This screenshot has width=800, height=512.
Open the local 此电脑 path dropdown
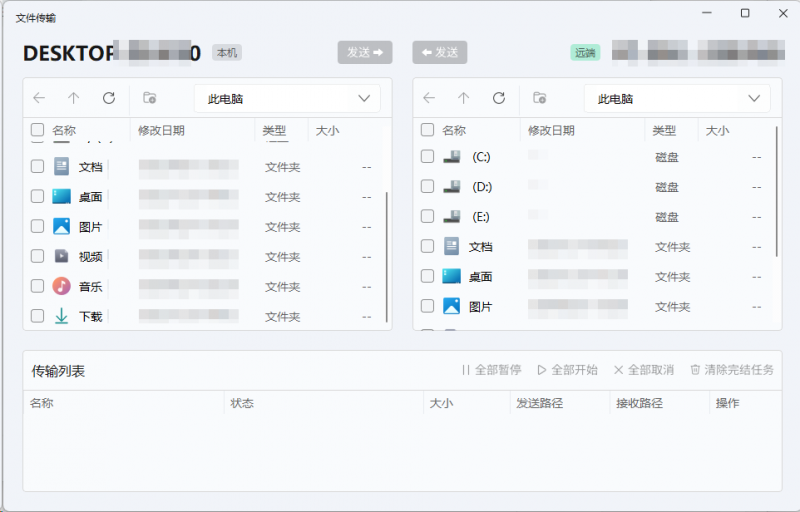287,98
